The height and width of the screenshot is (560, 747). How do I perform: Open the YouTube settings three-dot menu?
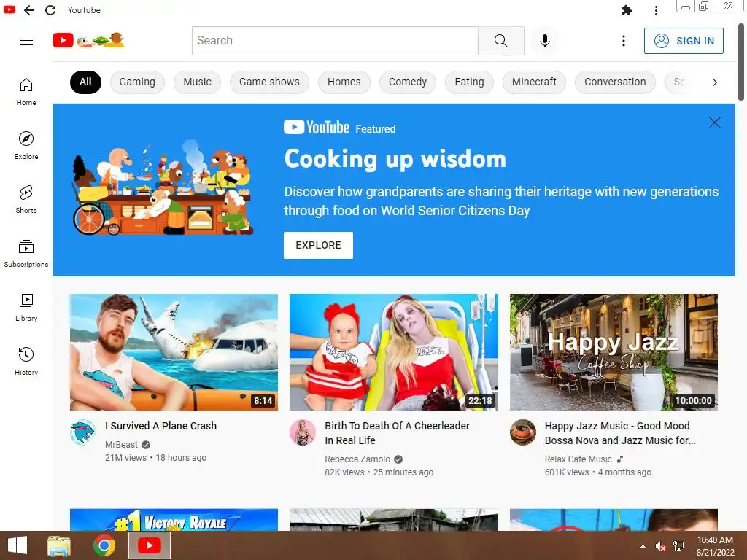(623, 41)
